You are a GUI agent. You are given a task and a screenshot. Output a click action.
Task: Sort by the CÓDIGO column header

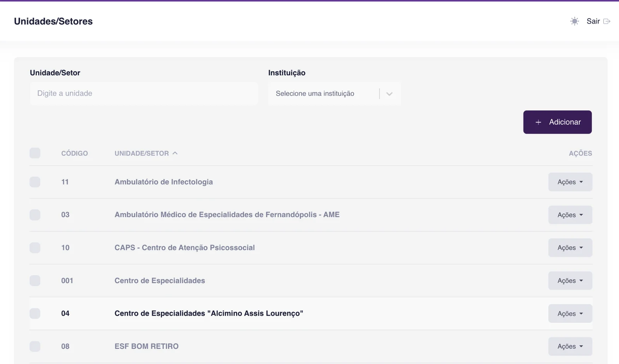pyautogui.click(x=74, y=153)
